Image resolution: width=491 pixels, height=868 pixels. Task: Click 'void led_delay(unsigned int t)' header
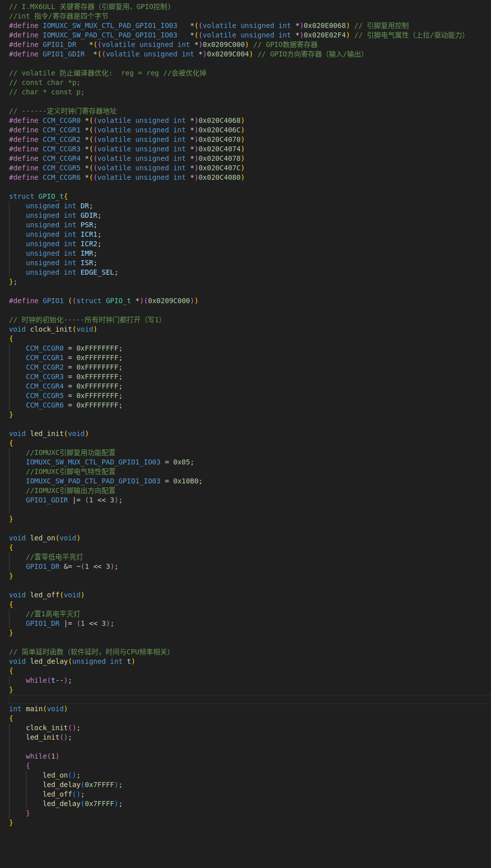(x=72, y=661)
